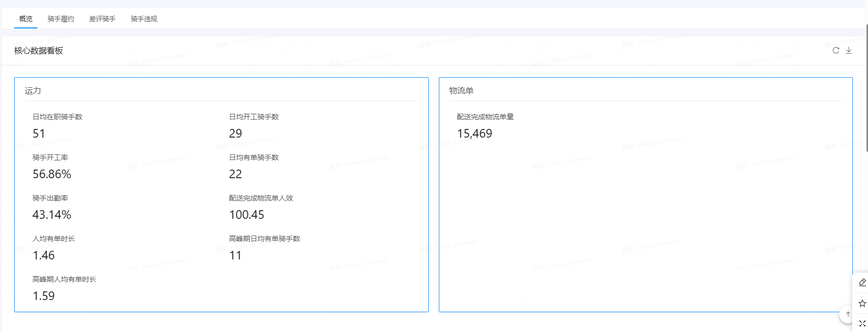Go to the 差评骑手 tab

102,19
